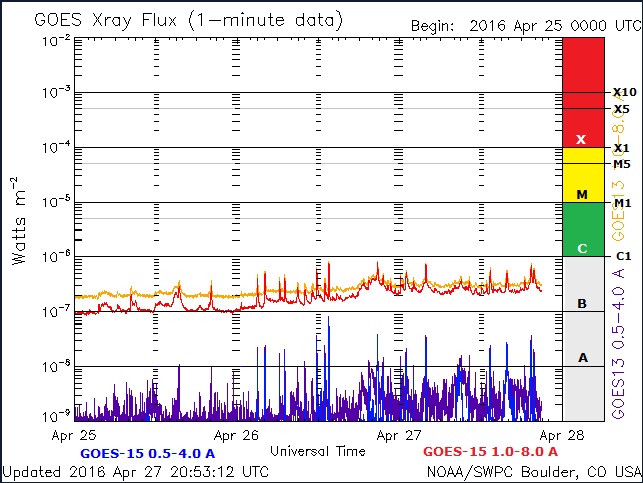Click the NOAA/SWPC Boulder, CO USA credit

click(x=534, y=471)
